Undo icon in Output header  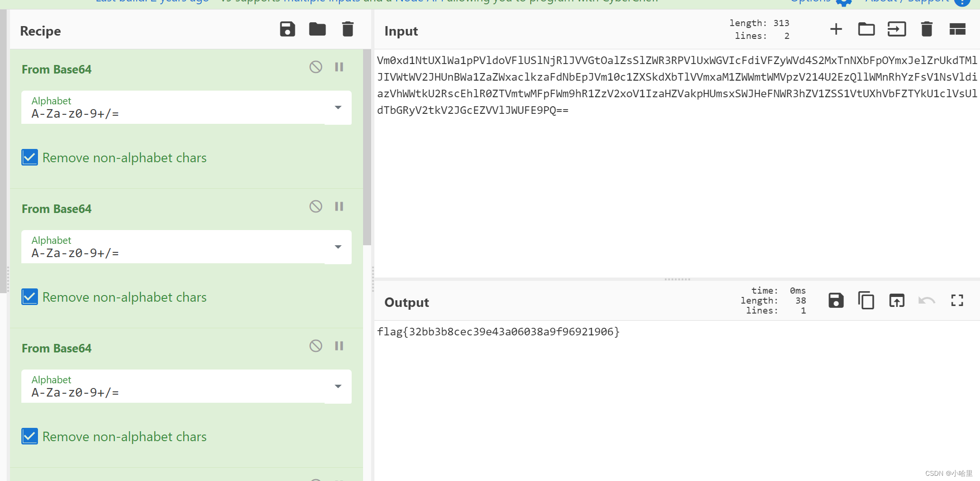[x=927, y=301]
